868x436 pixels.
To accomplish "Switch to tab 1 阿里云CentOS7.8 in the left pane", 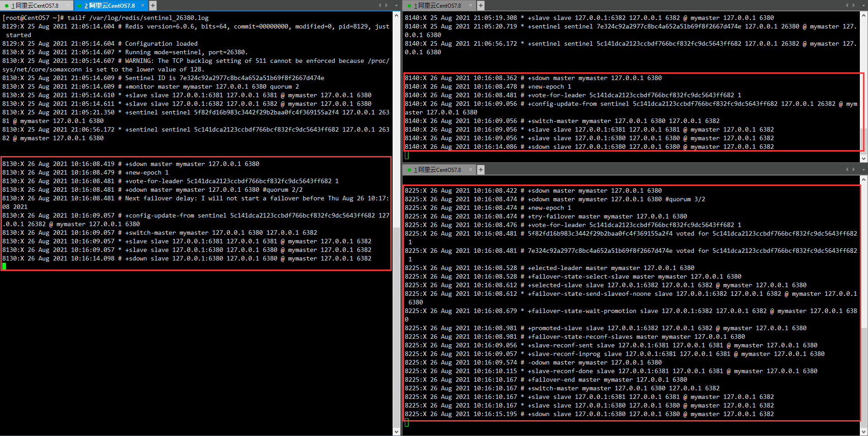I will [35, 5].
